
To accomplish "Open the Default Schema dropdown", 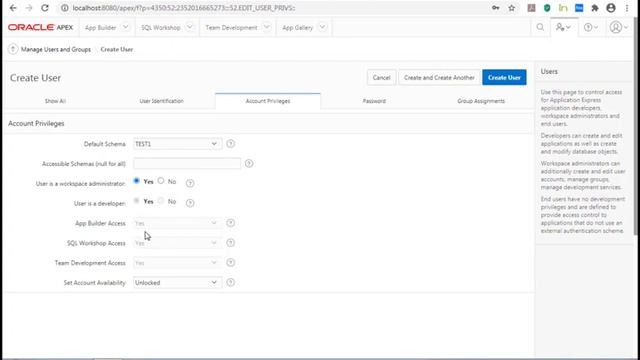I will coord(177,144).
